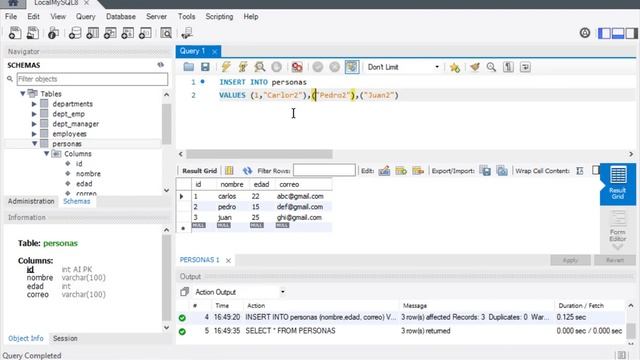Delete the selected rows icon in result toolbar
640x360 pixels.
(418, 171)
